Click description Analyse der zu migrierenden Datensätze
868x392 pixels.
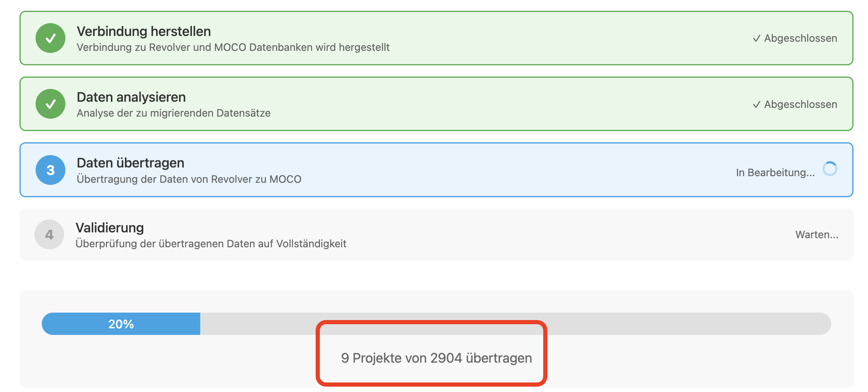tap(173, 113)
